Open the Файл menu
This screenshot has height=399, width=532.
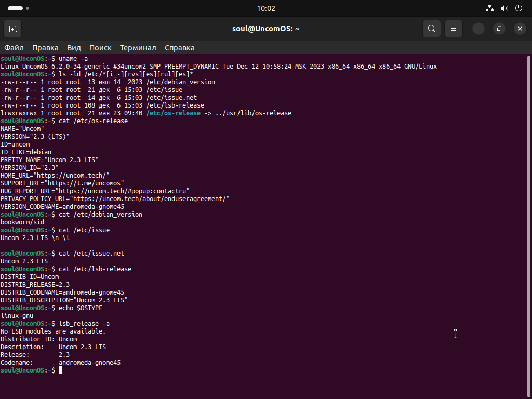14,48
